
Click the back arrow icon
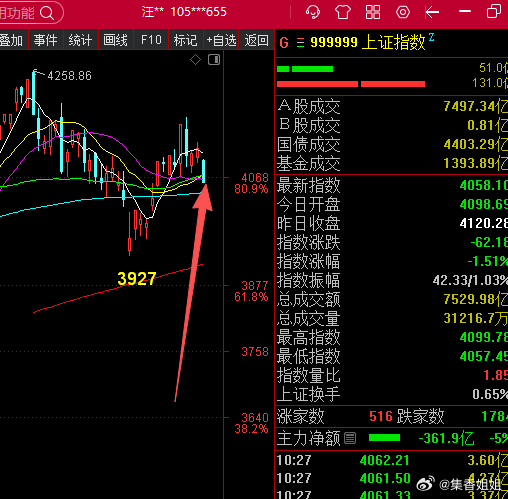pyautogui.click(x=432, y=13)
